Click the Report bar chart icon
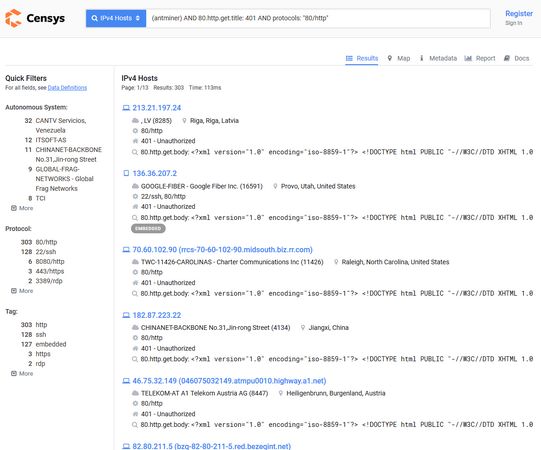Image resolution: width=541 pixels, height=450 pixels. pos(468,58)
